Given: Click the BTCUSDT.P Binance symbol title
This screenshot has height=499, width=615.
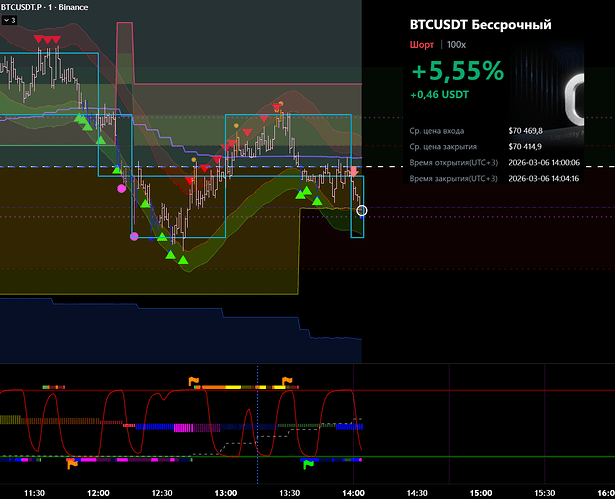Looking at the screenshot, I should pyautogui.click(x=44, y=7).
